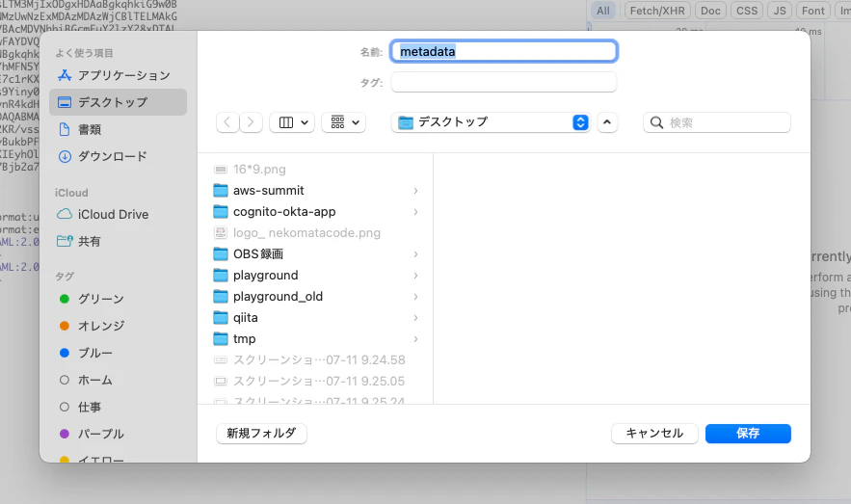
Task: Select Font filter in DevTools
Action: click(813, 11)
